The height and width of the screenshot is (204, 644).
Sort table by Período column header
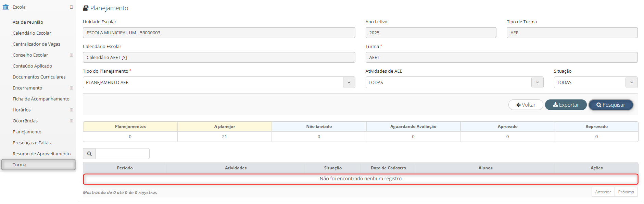point(125,168)
